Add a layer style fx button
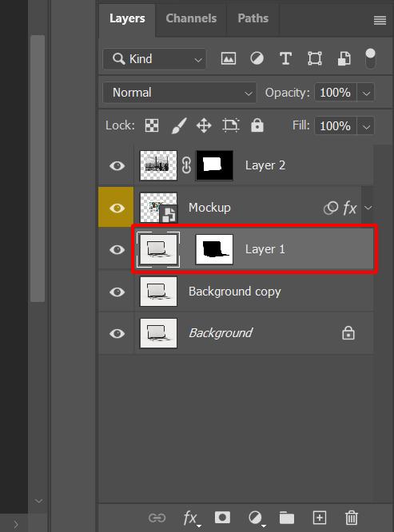 190,518
